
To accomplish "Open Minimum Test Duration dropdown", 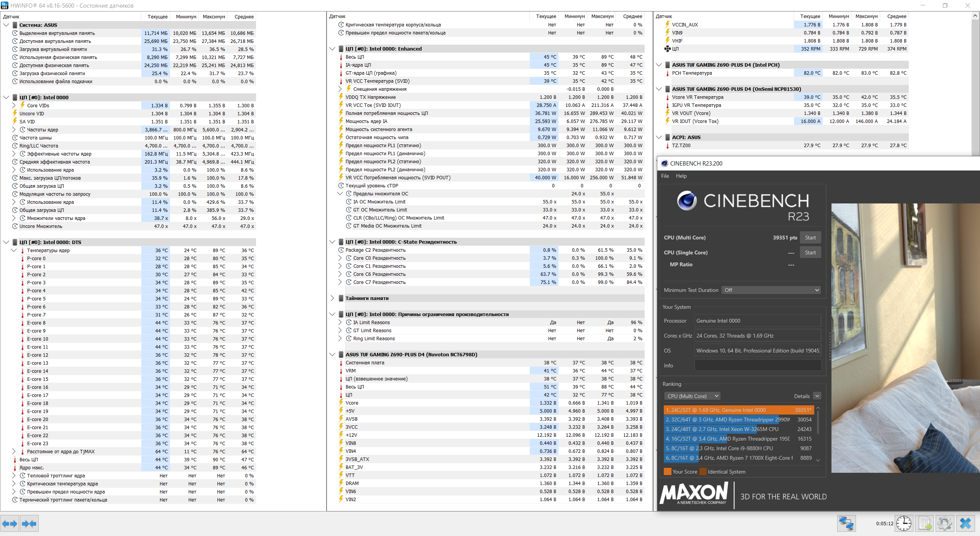I will (771, 290).
